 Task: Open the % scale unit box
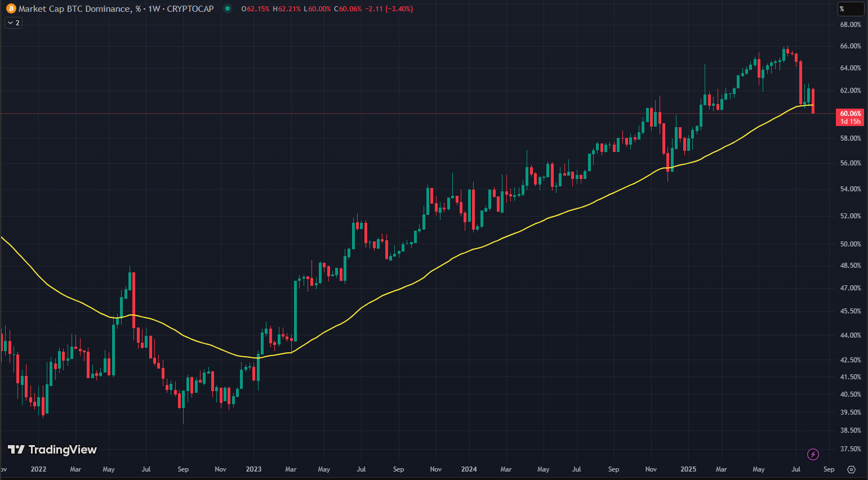pyautogui.click(x=851, y=9)
